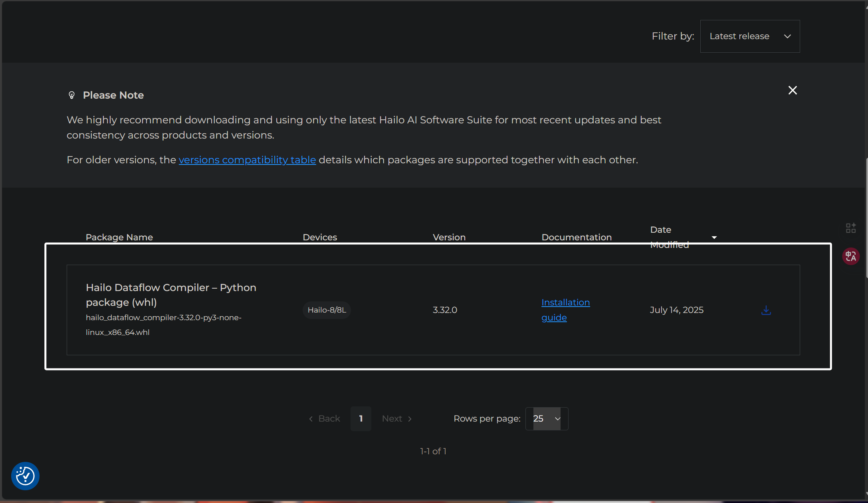Screen dimensions: 868x503
Task: Click the red translate extension icon
Action: click(x=850, y=256)
